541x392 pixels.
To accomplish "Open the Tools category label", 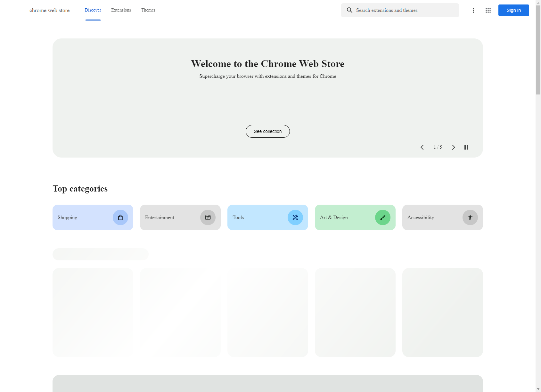I will coord(238,217).
